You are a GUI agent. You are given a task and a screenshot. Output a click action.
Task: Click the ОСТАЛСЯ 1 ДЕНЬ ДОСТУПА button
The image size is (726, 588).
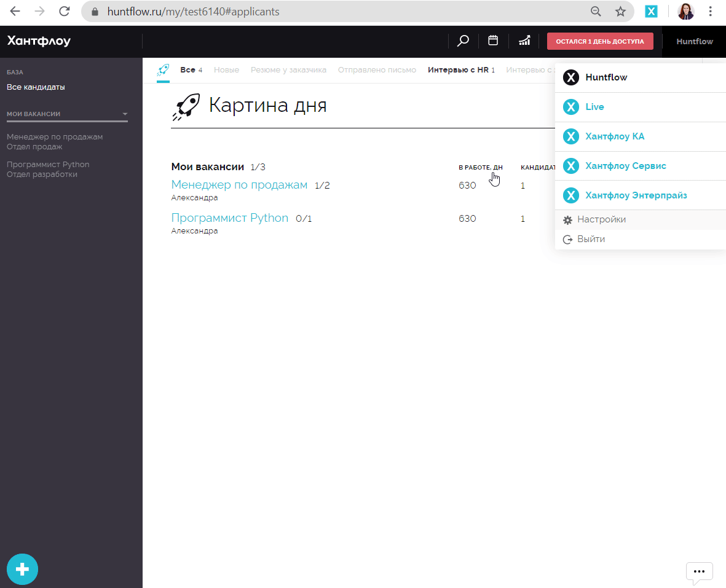(x=600, y=41)
